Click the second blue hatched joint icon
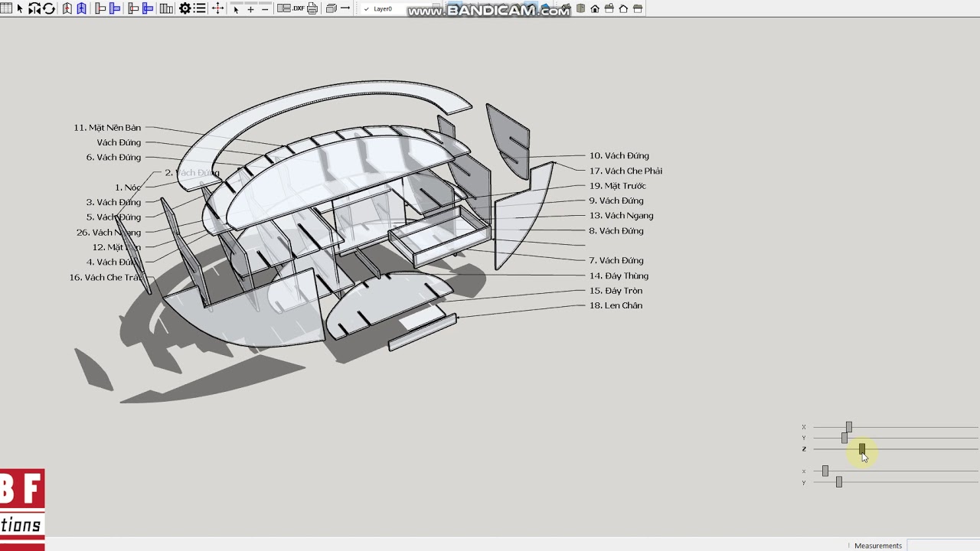 148,8
